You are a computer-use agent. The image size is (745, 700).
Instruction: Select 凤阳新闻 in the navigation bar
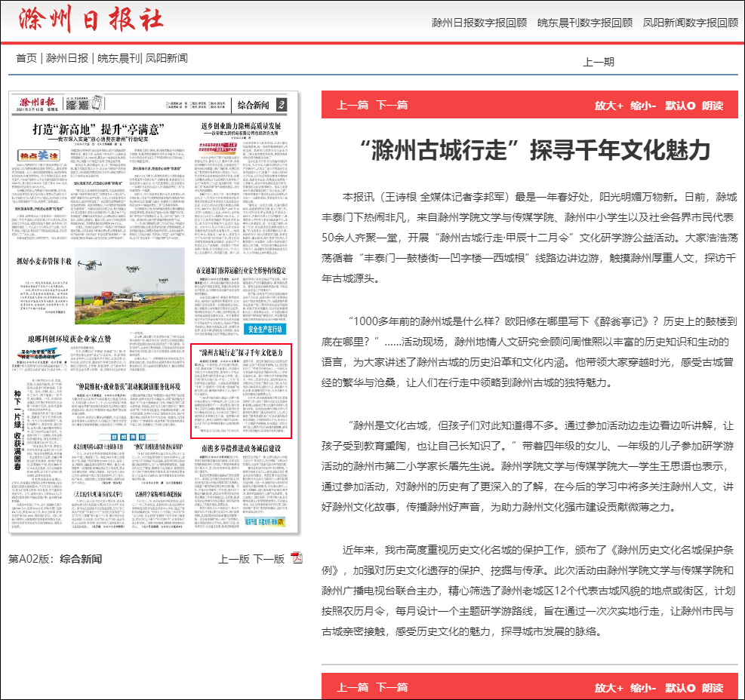coord(166,58)
